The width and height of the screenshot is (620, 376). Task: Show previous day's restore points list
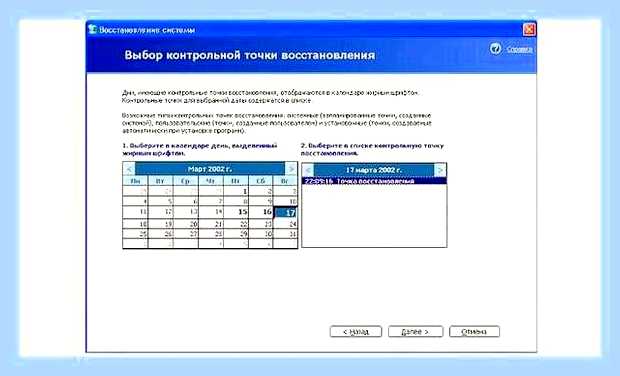coord(308,170)
